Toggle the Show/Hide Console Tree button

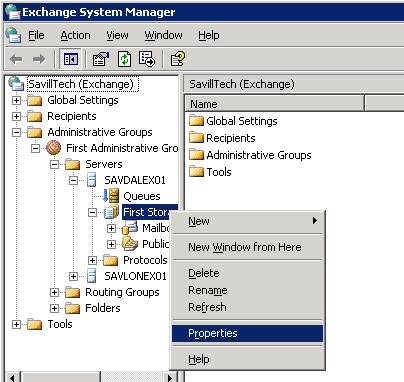coord(71,59)
